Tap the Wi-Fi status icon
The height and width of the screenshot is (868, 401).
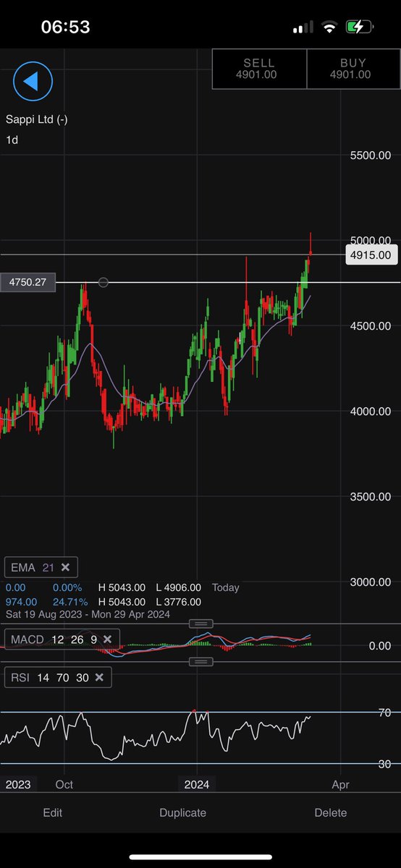(x=331, y=27)
